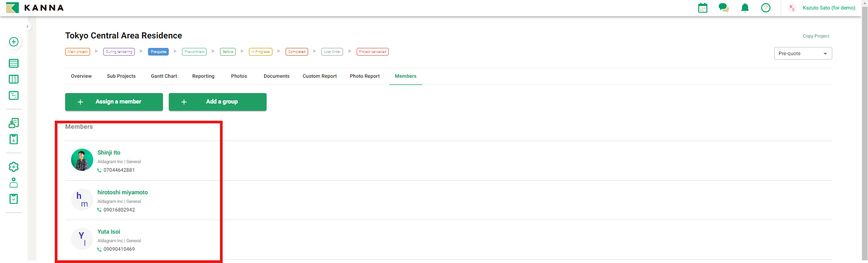Screen dimensions: 868x263
Task: Open the calendar icon in header
Action: point(702,8)
